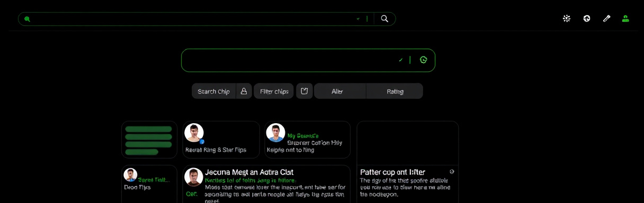Image resolution: width=644 pixels, height=203 pixels.
Task: Click the sparkle burst icon in the header
Action: coord(567,19)
